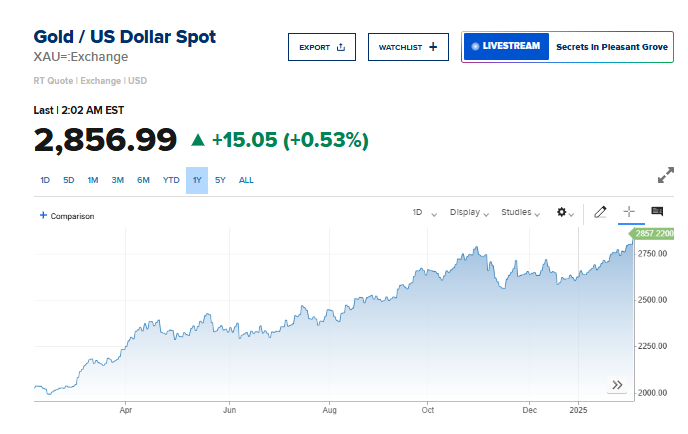This screenshot has height=434, width=688.
Task: Click the chart settings gear icon
Action: [x=562, y=212]
